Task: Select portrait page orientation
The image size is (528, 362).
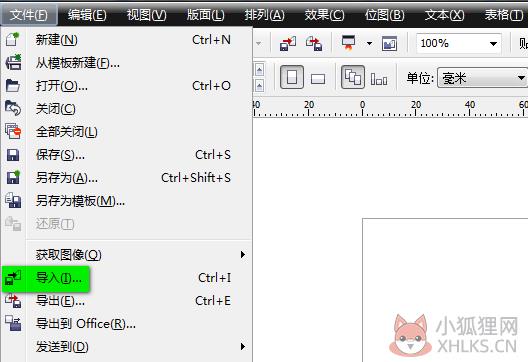Action: point(292,77)
